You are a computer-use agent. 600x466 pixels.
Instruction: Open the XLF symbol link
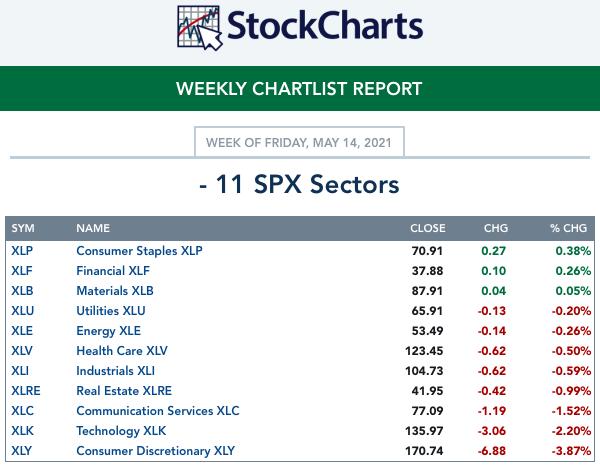[x=22, y=270]
